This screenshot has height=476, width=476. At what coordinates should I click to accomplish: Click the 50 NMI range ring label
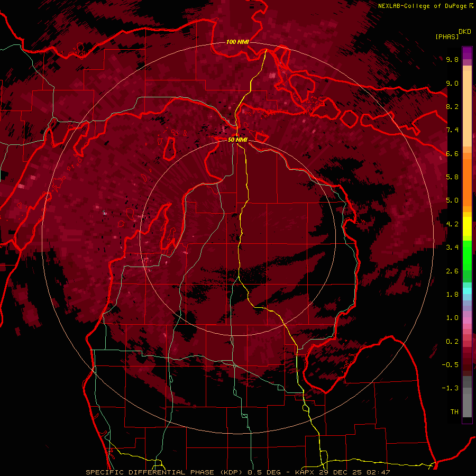point(237,140)
